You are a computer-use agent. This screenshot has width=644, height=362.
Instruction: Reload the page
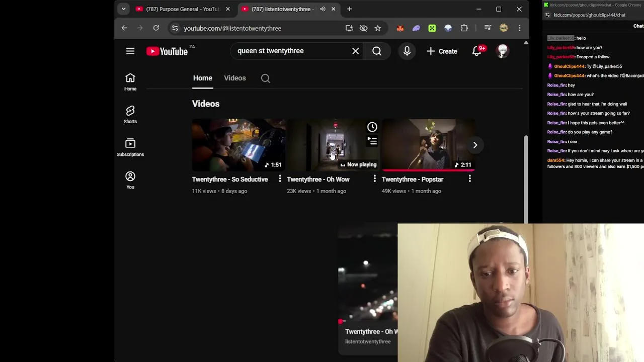[156, 28]
